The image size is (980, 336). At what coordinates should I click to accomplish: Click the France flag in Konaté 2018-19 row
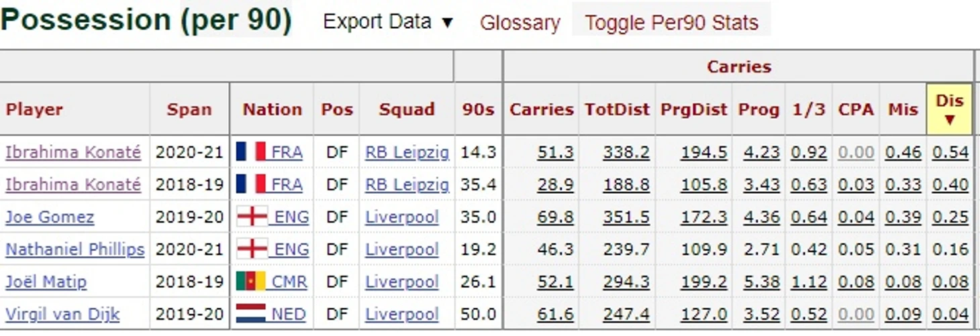(x=251, y=184)
